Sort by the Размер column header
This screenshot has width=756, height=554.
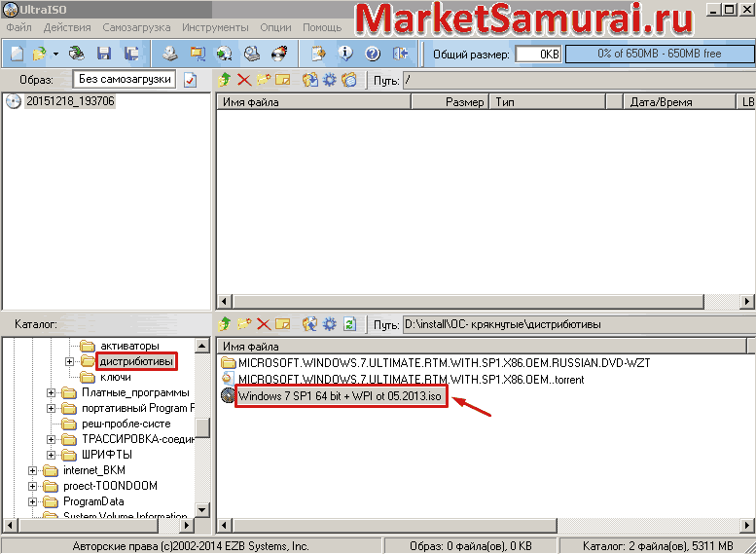click(x=450, y=102)
